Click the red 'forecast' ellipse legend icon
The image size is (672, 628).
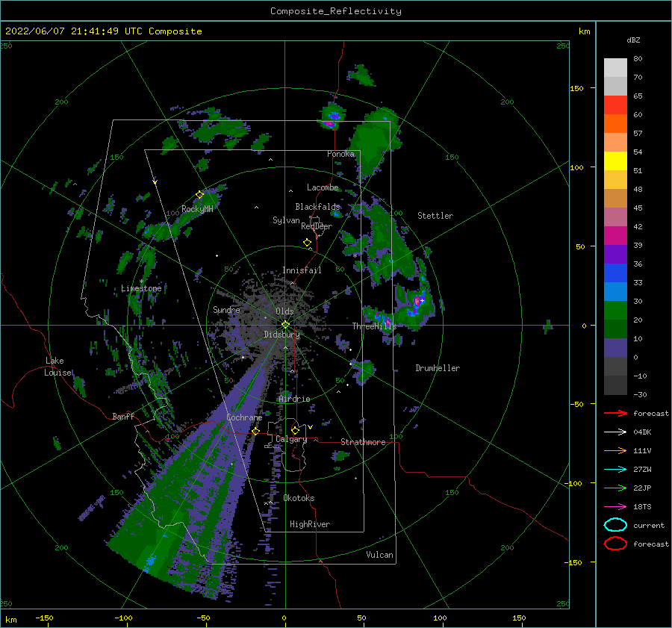point(615,544)
